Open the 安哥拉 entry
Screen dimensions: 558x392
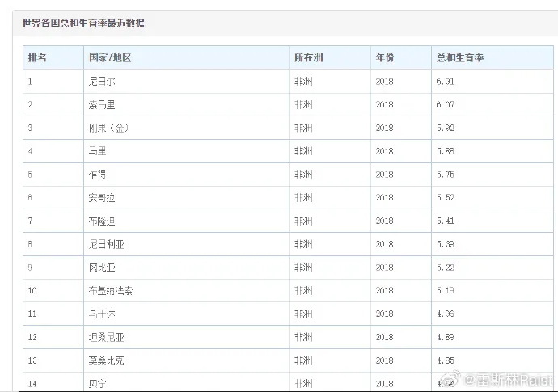102,197
